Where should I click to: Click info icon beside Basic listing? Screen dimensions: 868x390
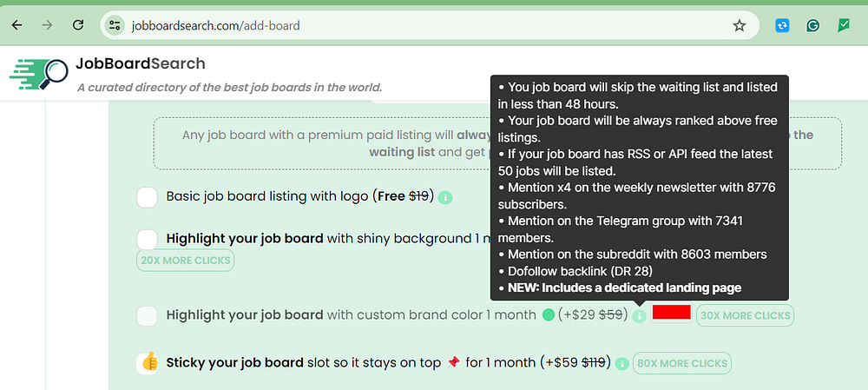click(445, 197)
